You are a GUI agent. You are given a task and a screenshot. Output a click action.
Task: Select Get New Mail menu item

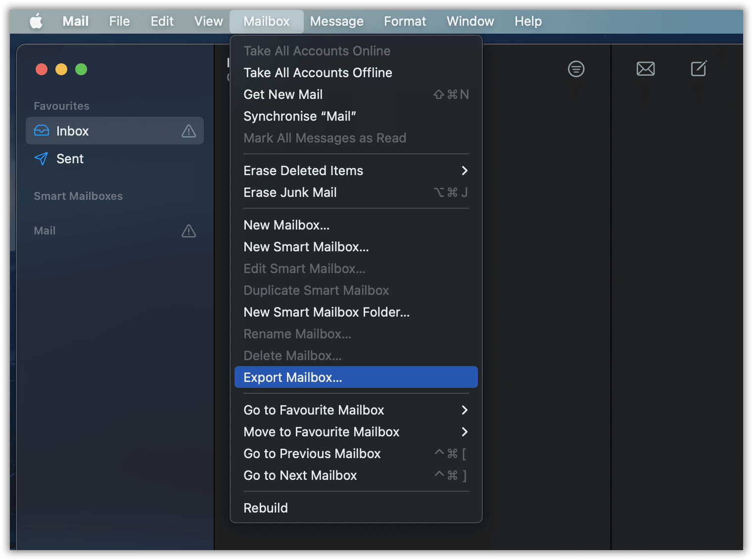coord(283,94)
